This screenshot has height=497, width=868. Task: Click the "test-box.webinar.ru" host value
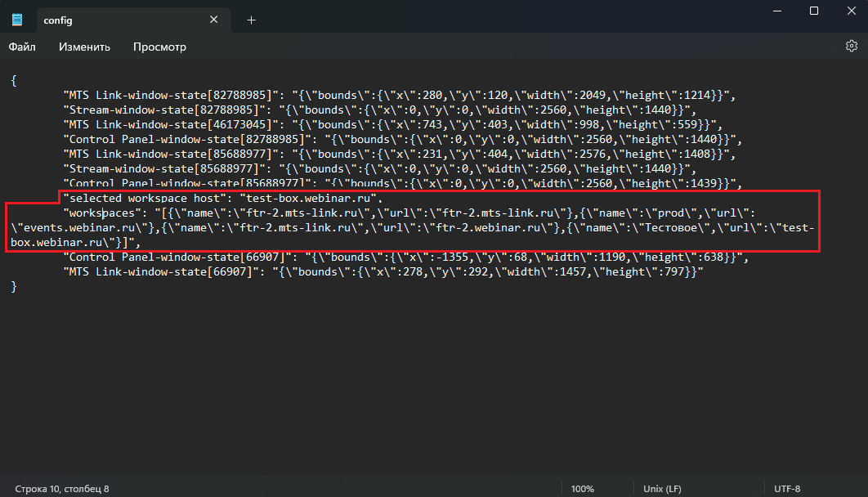pos(307,198)
